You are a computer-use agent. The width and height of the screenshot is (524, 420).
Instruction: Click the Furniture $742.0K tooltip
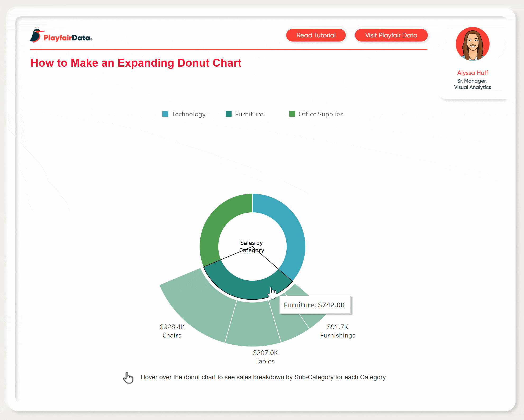point(315,305)
